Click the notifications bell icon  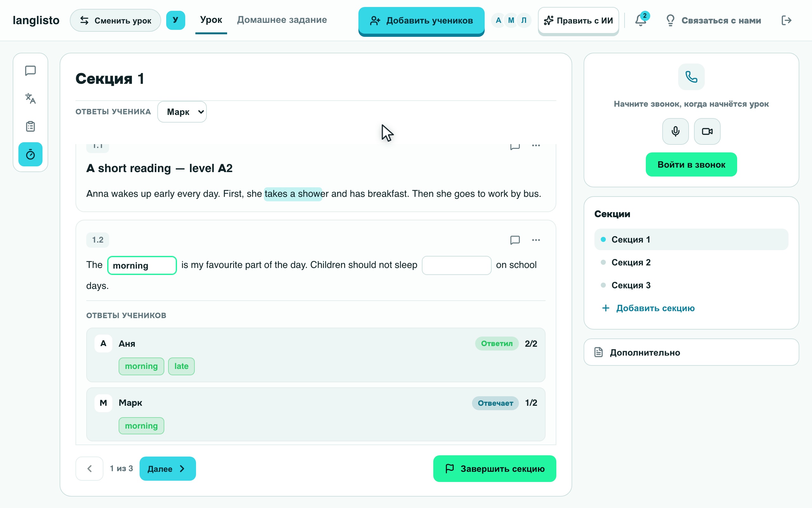pos(641,20)
